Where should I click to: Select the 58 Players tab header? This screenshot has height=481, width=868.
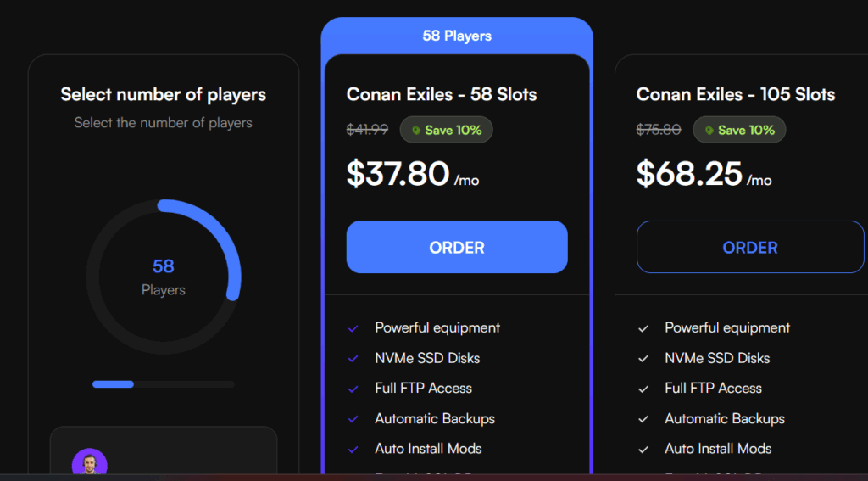point(457,36)
